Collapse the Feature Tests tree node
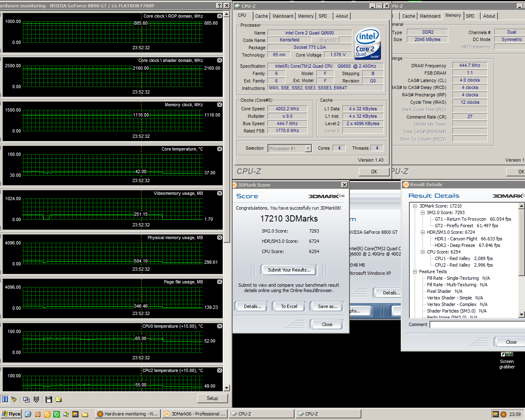This screenshot has width=525, height=420. [x=415, y=272]
